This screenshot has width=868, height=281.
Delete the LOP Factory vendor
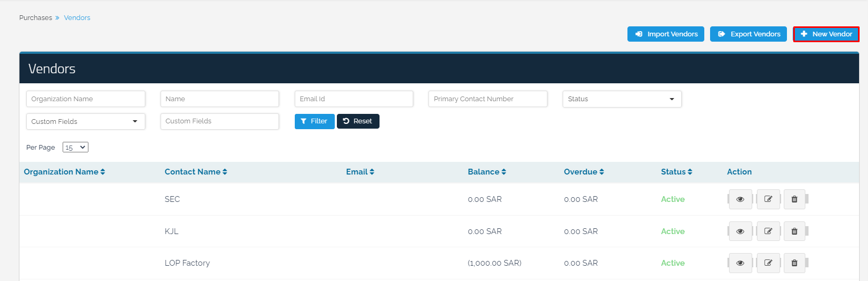point(794,263)
